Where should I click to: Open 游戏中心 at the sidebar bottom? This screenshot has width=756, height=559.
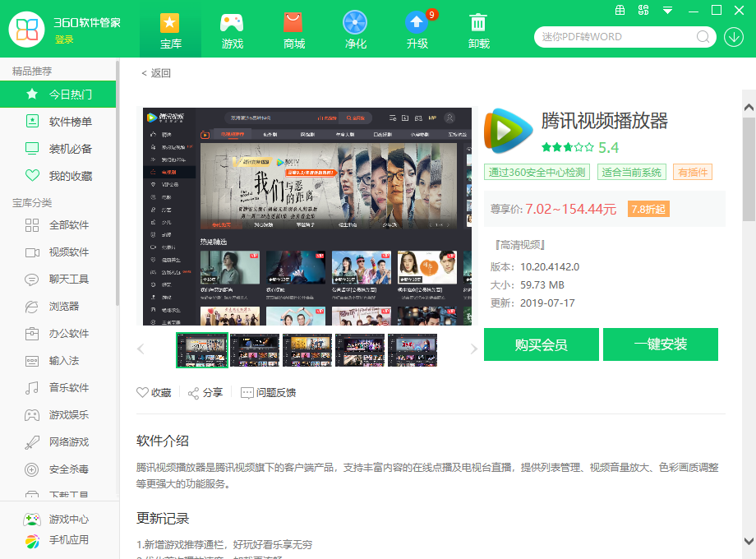pos(58,519)
